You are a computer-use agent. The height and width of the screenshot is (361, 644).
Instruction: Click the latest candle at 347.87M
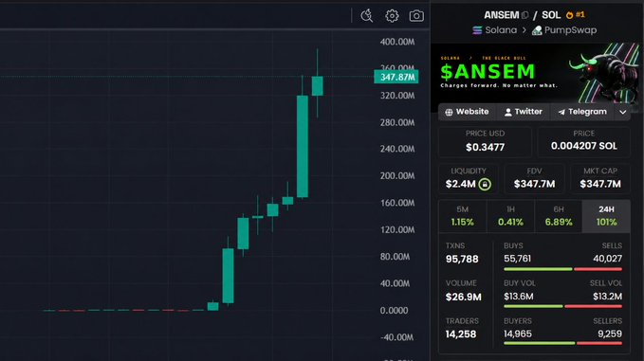coord(317,85)
